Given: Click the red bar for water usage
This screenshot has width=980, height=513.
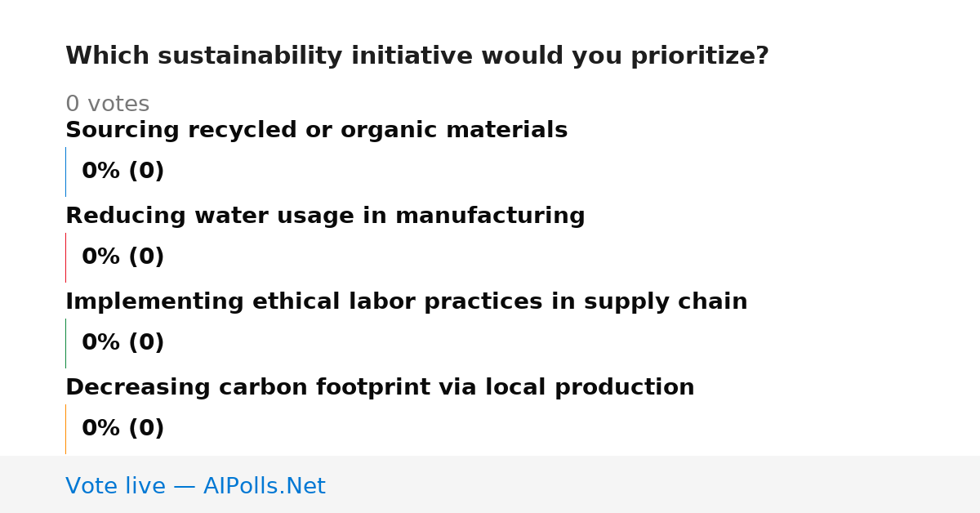Looking at the screenshot, I should (65, 257).
